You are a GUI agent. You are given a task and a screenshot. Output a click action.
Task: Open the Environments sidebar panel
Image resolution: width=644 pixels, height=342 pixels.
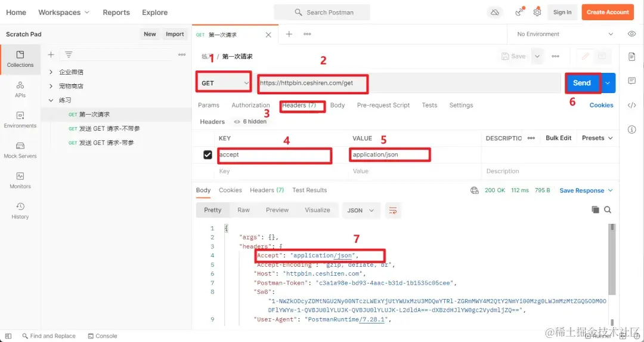20,120
